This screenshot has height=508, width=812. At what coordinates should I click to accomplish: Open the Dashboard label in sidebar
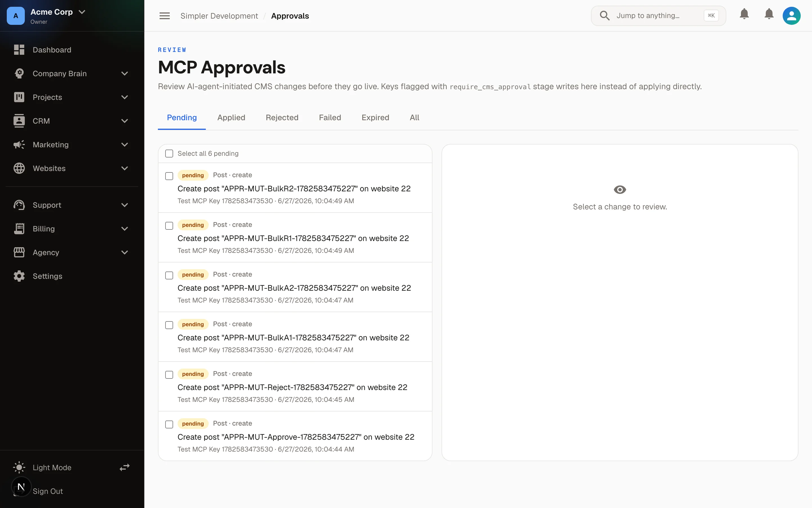52,50
